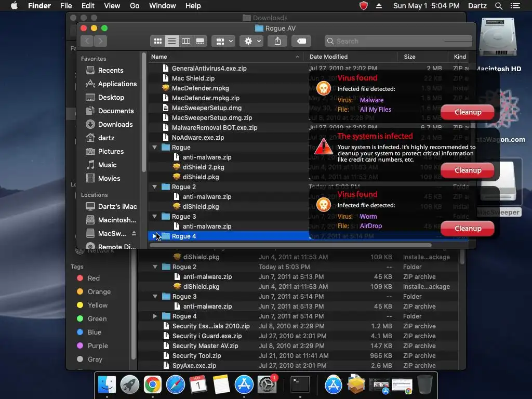The image size is (532, 399).
Task: Switch Rogue AV window to icon view
Action: [x=158, y=41]
